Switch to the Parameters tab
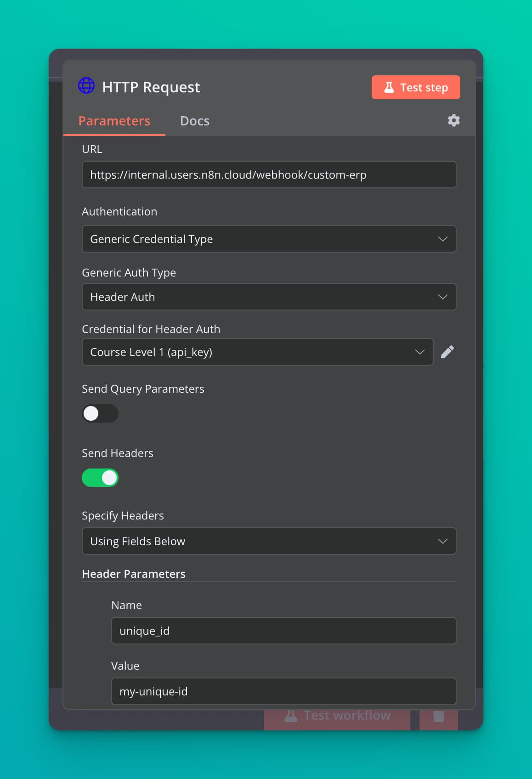The image size is (532, 779). click(114, 121)
